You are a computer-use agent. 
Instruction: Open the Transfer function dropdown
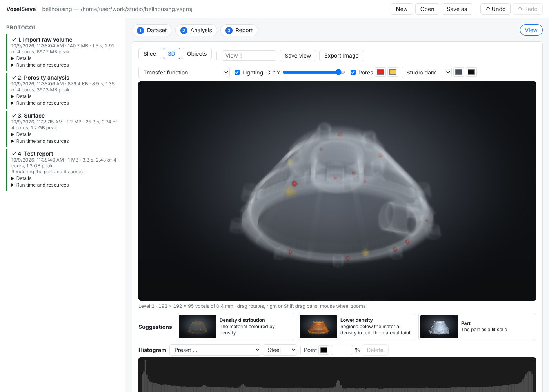[184, 73]
